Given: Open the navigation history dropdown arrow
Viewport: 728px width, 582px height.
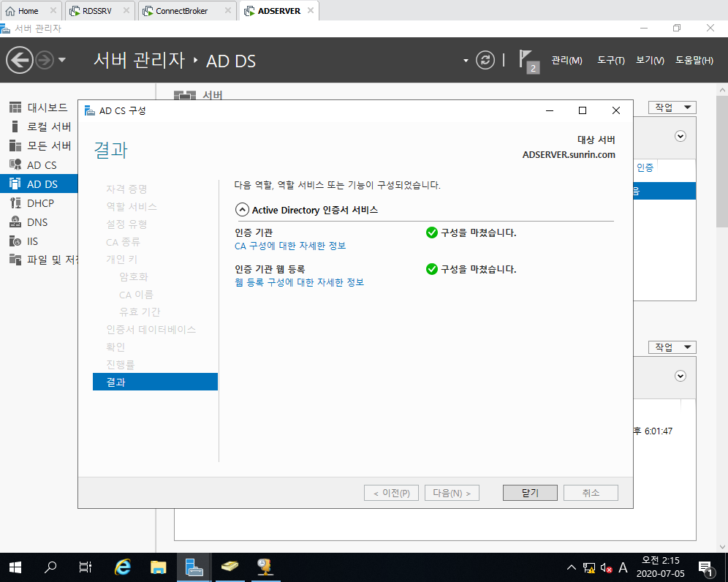Looking at the screenshot, I should 62,61.
